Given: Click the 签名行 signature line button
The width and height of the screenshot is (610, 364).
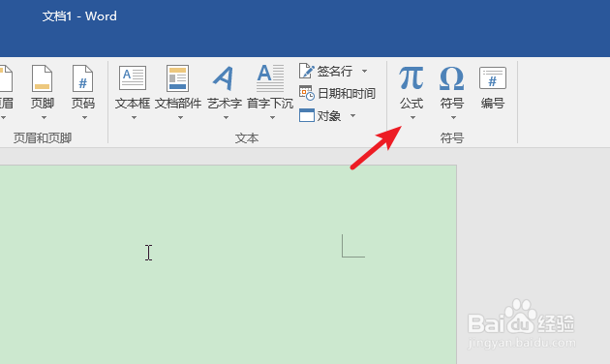Looking at the screenshot, I should click(x=326, y=72).
